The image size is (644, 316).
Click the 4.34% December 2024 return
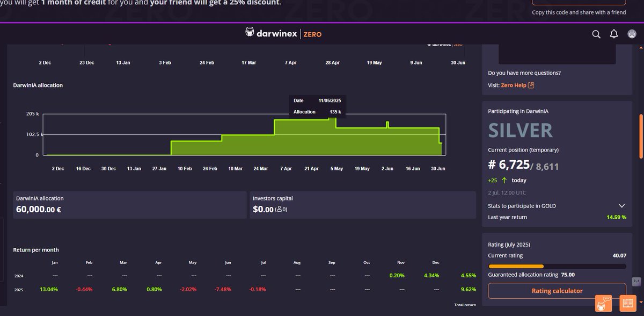coord(431,276)
